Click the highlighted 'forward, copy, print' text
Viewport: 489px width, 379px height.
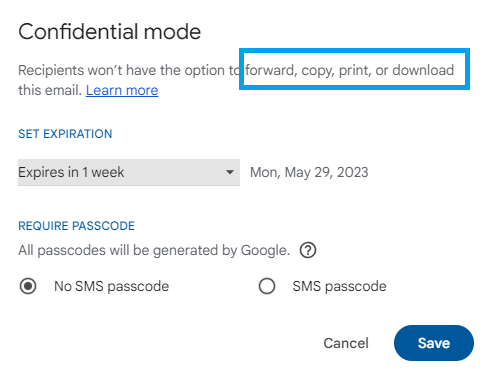point(308,70)
